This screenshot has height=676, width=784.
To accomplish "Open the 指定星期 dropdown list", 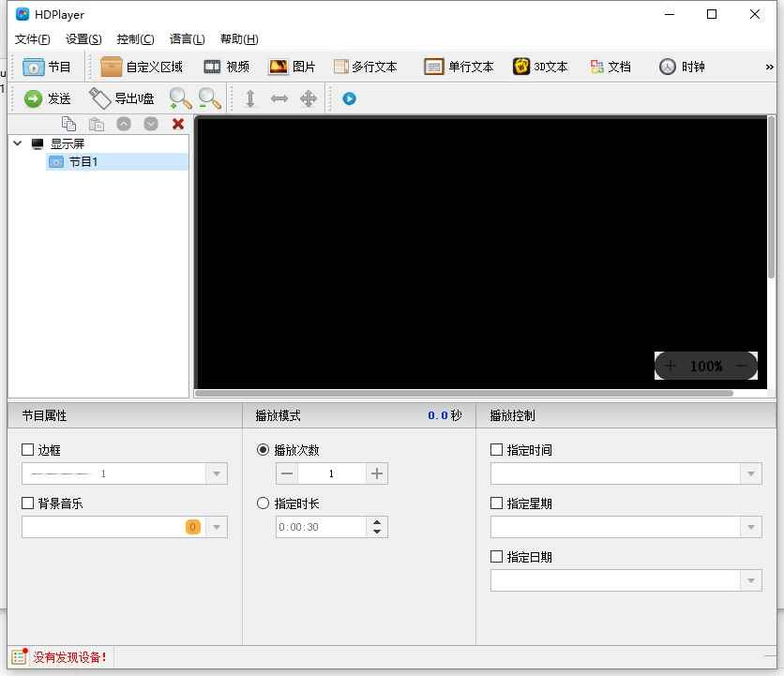I will 750,527.
